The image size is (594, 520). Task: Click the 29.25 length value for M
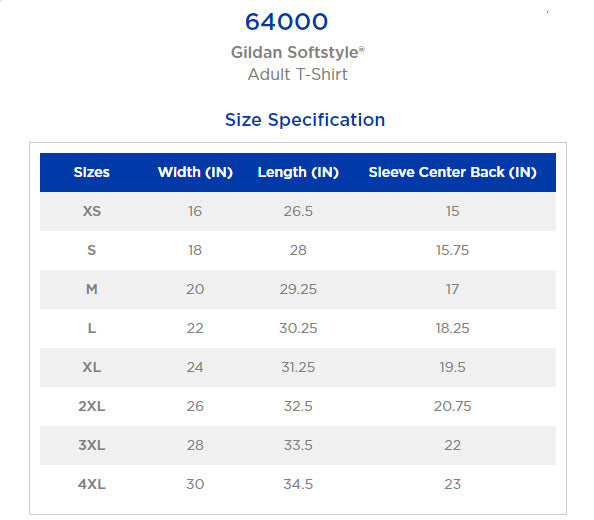(298, 289)
